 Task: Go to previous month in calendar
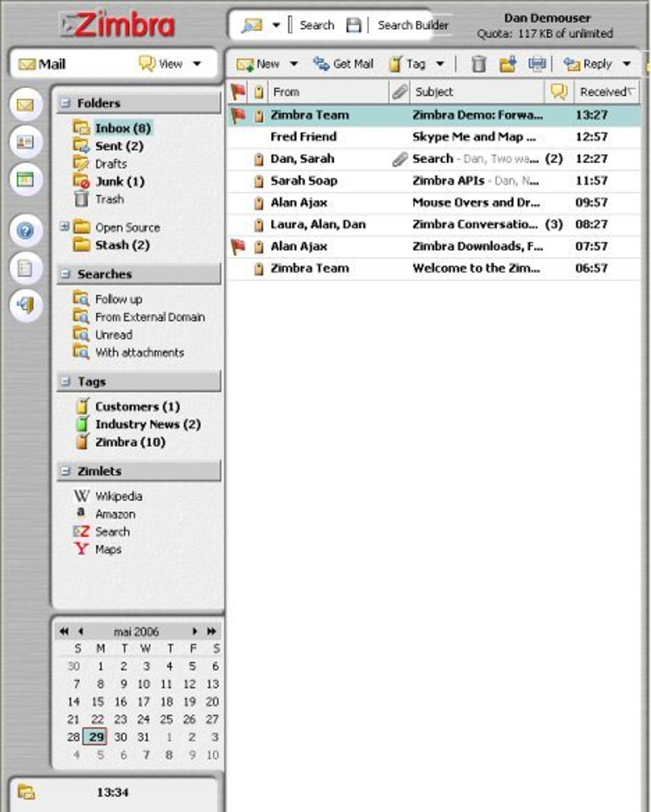point(81,631)
